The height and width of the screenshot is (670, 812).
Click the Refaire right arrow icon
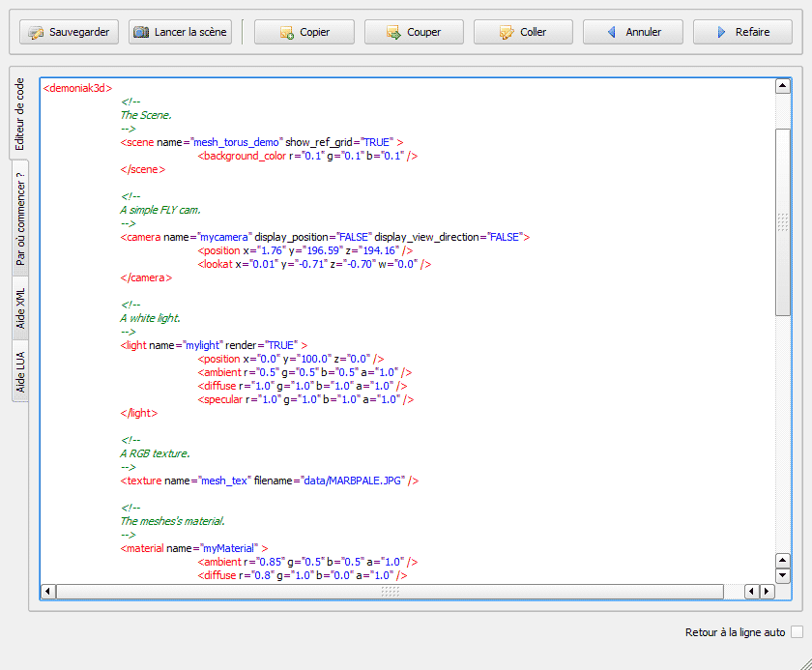[721, 32]
